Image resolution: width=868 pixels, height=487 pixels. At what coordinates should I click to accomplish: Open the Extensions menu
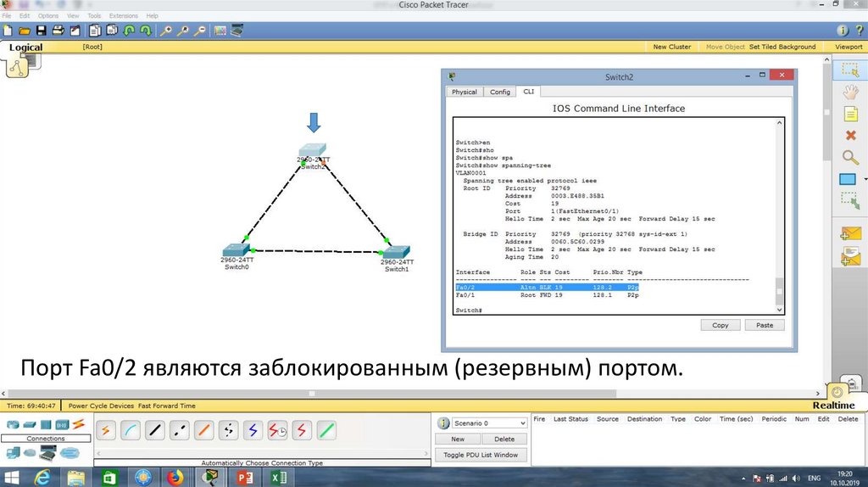coord(124,15)
